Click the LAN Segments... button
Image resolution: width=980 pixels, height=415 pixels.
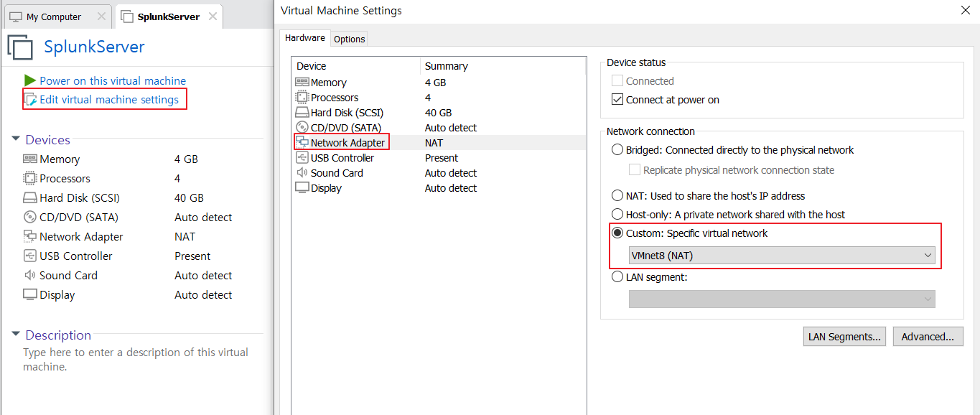(844, 337)
